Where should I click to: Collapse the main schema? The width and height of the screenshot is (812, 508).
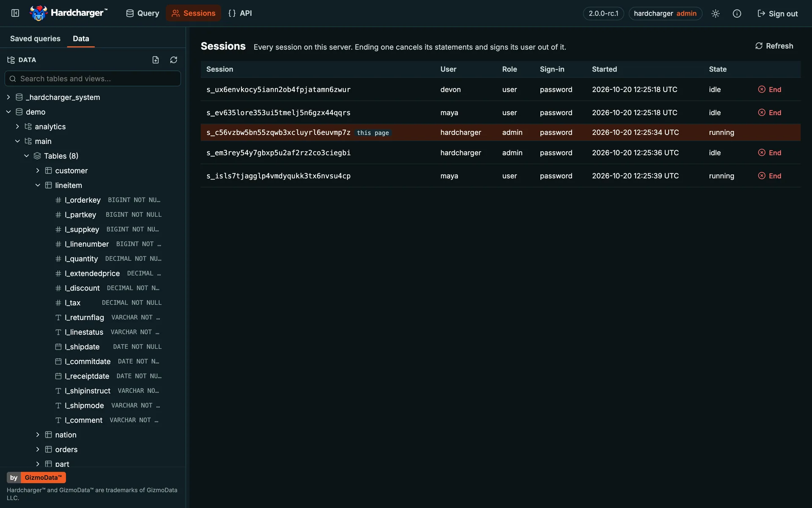click(x=17, y=141)
